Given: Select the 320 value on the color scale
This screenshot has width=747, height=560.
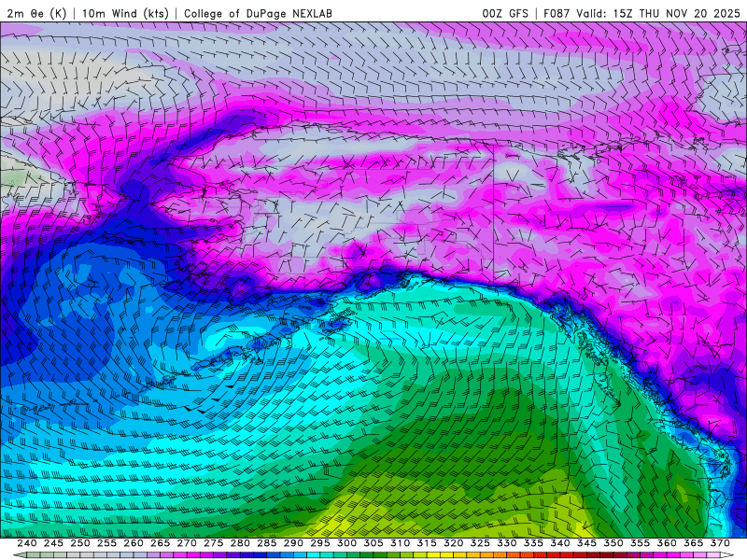Looking at the screenshot, I should (x=454, y=543).
